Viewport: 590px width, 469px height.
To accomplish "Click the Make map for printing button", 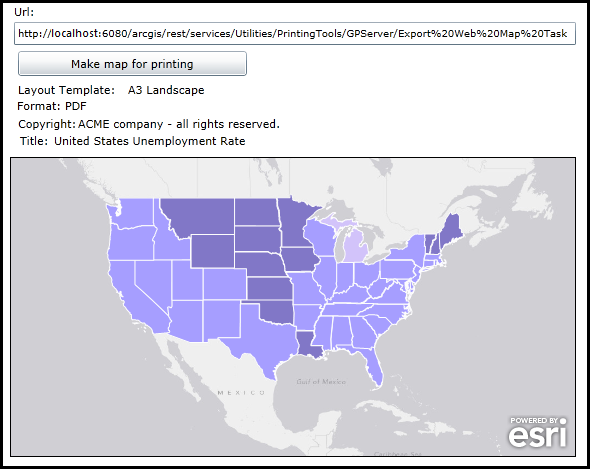I will click(x=132, y=64).
